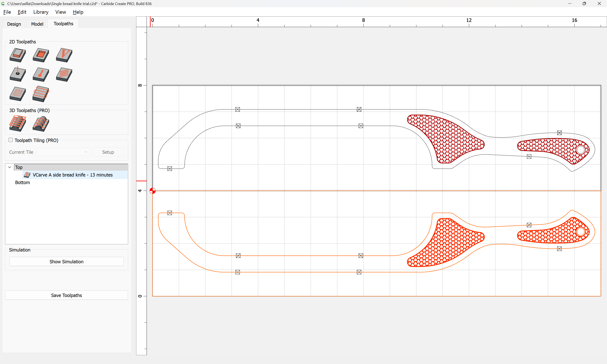The height and width of the screenshot is (364, 607).
Task: Select the hatched-square toolpath icon
Action: (x=17, y=94)
